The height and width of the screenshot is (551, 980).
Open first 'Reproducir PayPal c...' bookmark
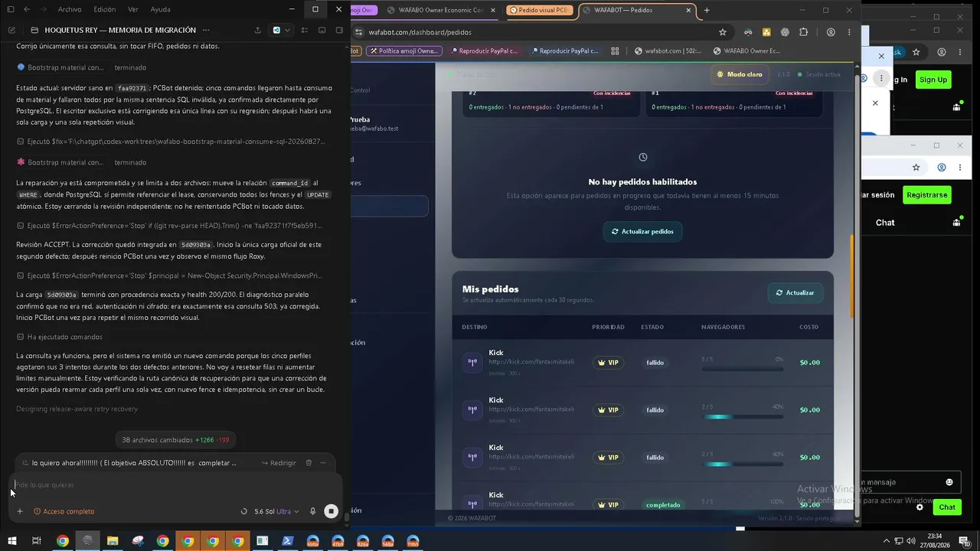(x=484, y=51)
